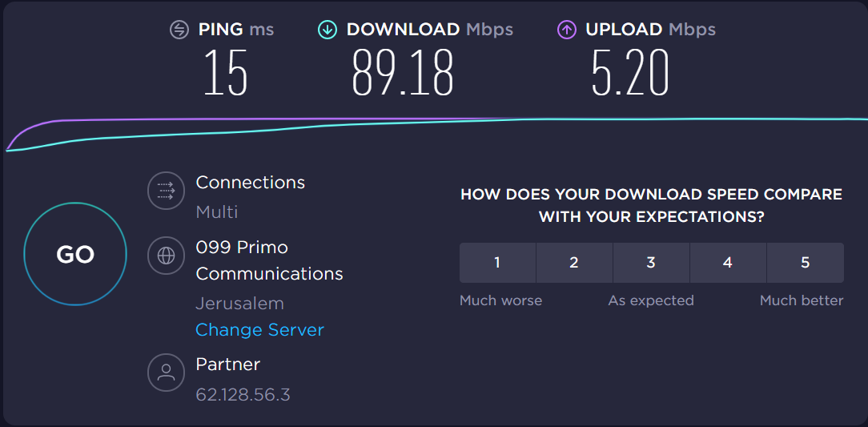Open the Change Server link
Viewport: 868px width, 427px height.
click(259, 330)
